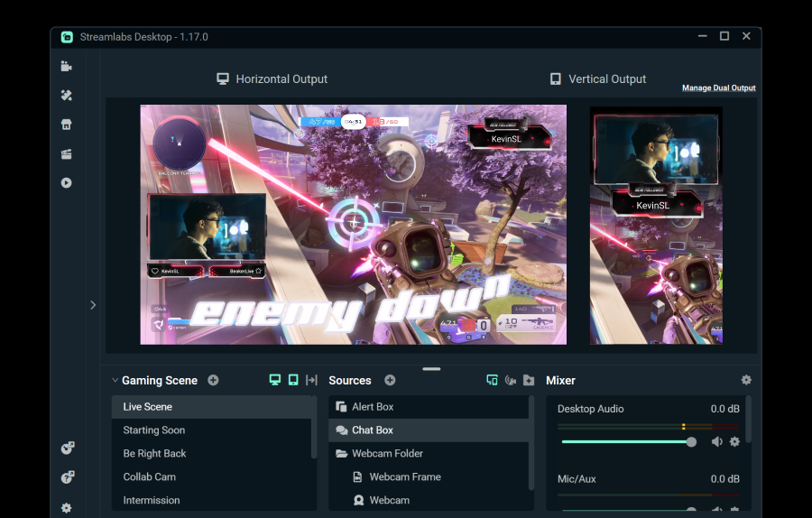
Task: Select KevinSL alert overlay in horizontal preview
Action: point(509,136)
